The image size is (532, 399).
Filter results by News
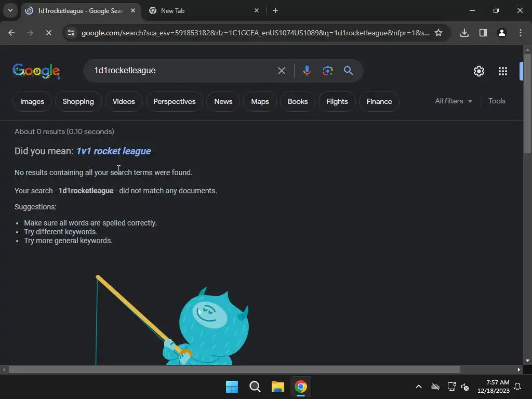223,101
